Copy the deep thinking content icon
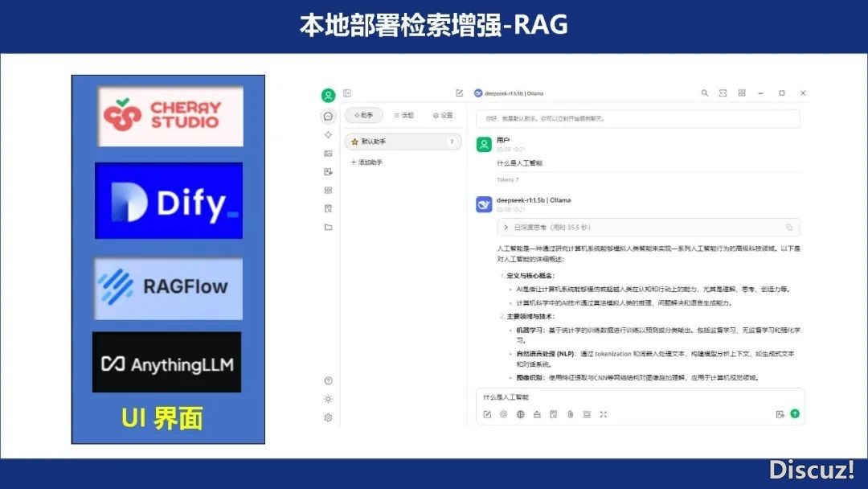868x489 pixels. [789, 227]
